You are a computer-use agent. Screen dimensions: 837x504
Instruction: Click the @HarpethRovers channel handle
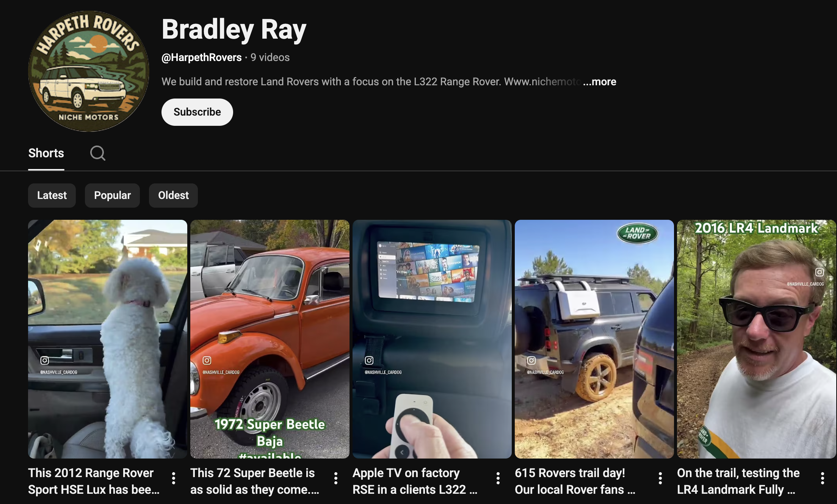click(x=201, y=57)
